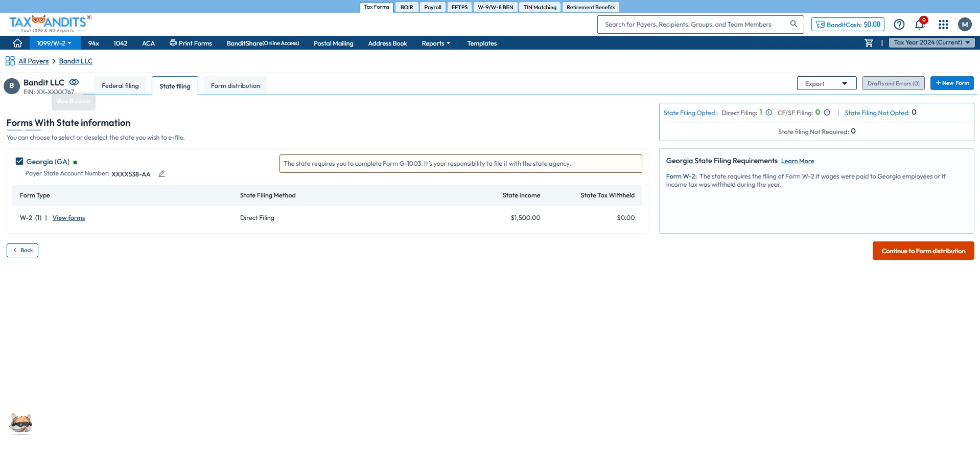Open the Federal filing tab
The image size is (980, 468).
[x=120, y=86]
